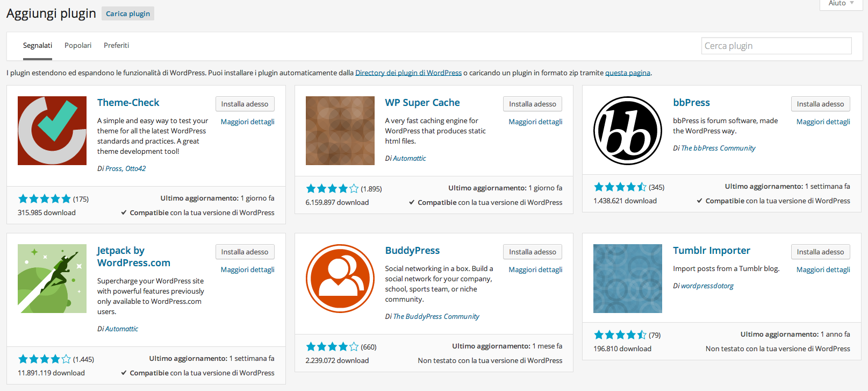Click 'Ultimo aggiornamento: 1 anno fa' text

click(x=795, y=335)
